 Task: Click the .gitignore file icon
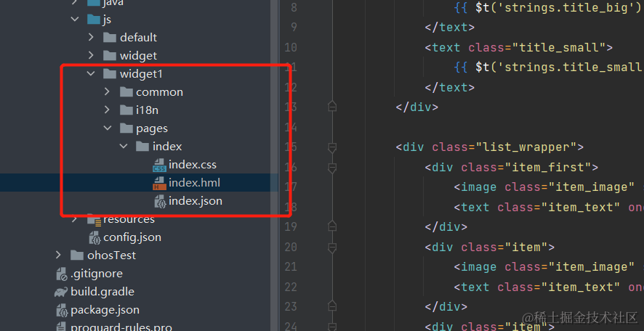[x=62, y=274]
